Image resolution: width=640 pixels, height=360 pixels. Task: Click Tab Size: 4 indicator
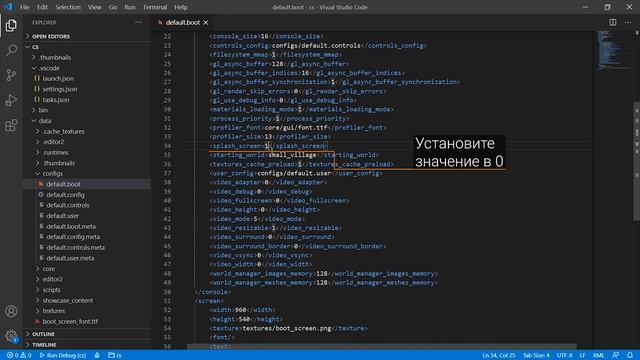pos(536,355)
